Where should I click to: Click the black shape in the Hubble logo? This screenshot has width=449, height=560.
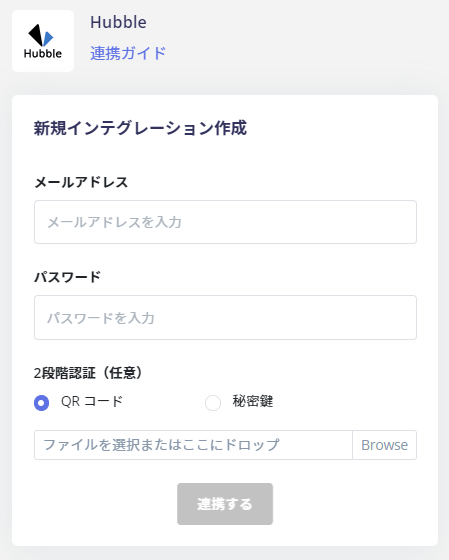pyautogui.click(x=36, y=35)
